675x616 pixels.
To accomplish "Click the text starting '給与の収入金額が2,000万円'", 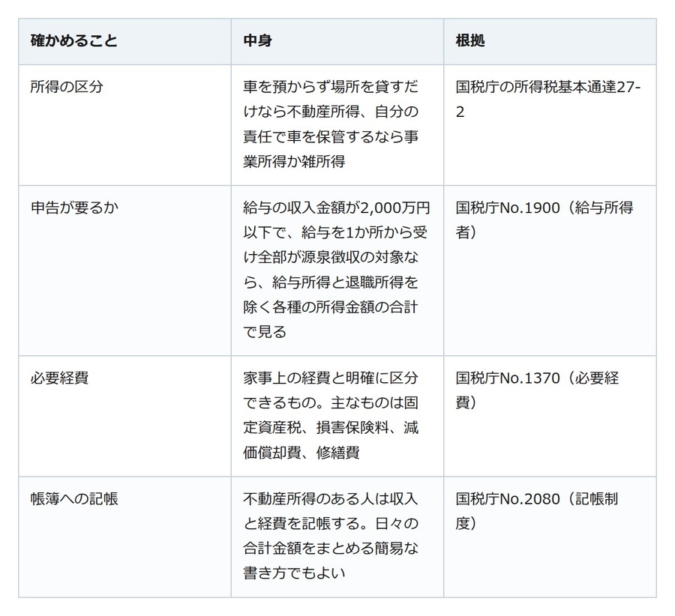I will 336,270.
